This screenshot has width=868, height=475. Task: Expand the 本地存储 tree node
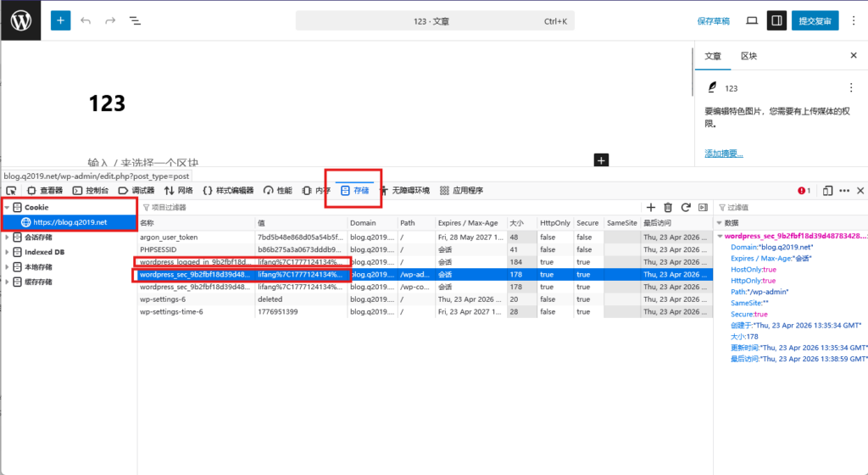click(7, 267)
